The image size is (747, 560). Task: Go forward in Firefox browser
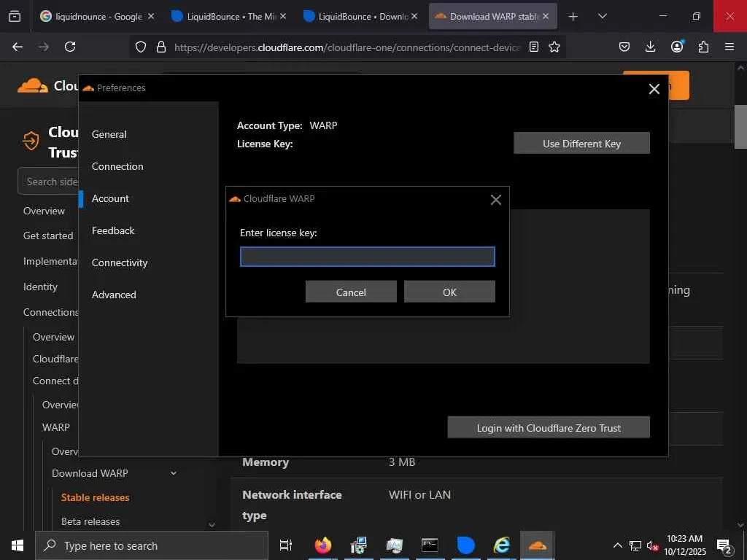click(44, 47)
